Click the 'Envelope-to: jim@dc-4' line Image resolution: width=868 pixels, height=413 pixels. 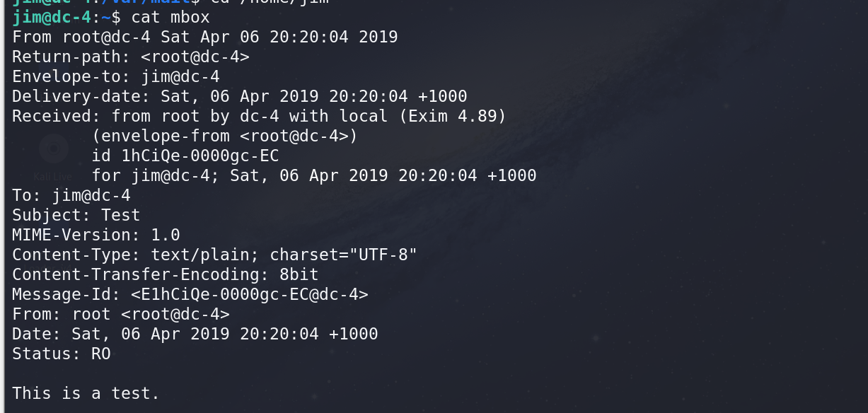[116, 76]
